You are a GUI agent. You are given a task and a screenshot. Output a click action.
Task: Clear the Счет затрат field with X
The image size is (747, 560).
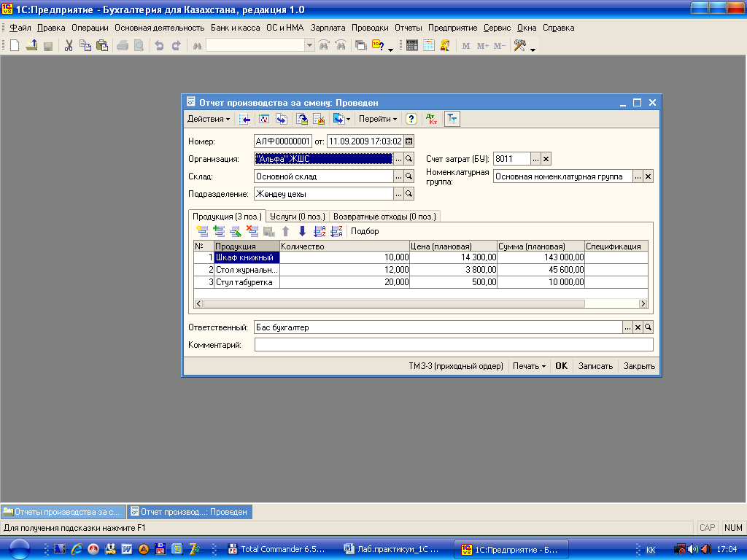pyautogui.click(x=546, y=159)
